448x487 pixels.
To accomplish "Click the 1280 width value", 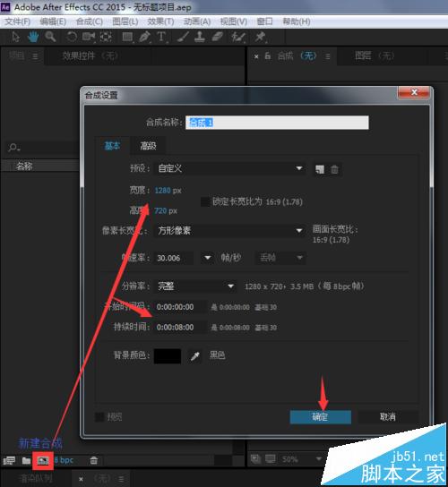I will [x=162, y=190].
